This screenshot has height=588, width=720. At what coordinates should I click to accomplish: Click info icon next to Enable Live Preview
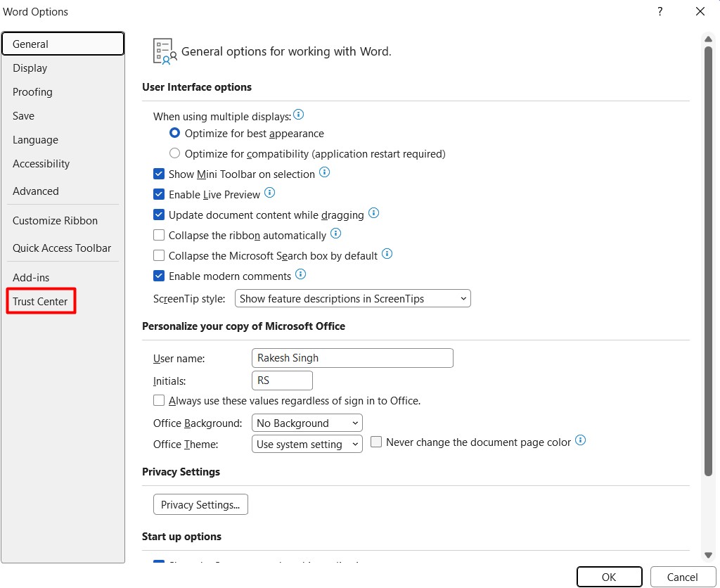pyautogui.click(x=270, y=193)
